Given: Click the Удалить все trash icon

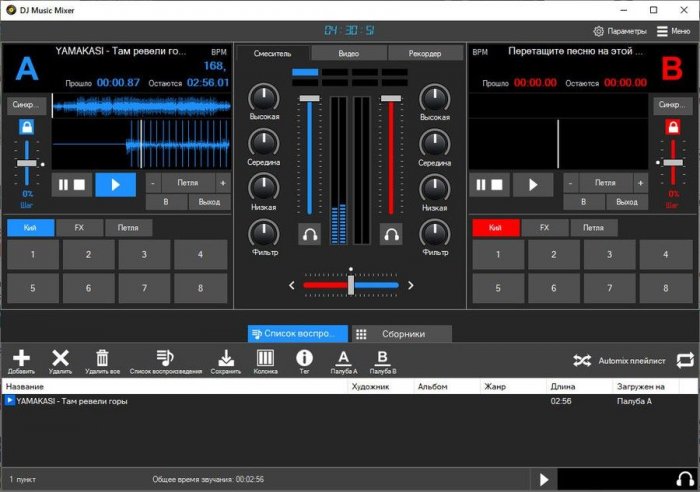Looking at the screenshot, I should click(101, 358).
